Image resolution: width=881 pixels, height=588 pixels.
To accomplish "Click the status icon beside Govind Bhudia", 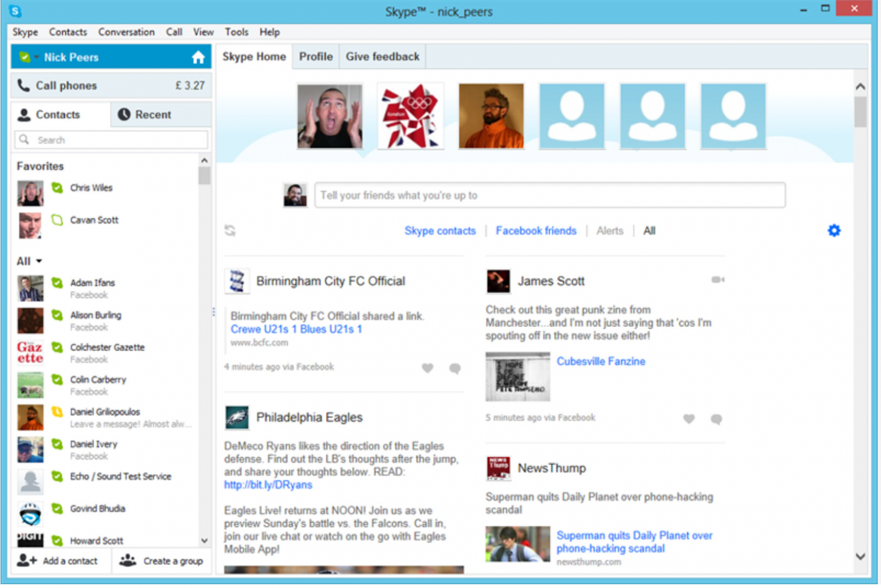I will pyautogui.click(x=57, y=508).
